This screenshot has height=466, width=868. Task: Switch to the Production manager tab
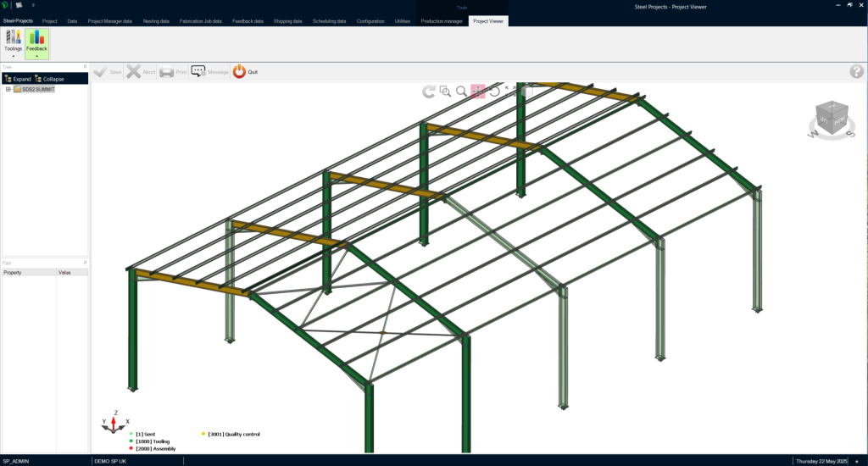pos(442,20)
